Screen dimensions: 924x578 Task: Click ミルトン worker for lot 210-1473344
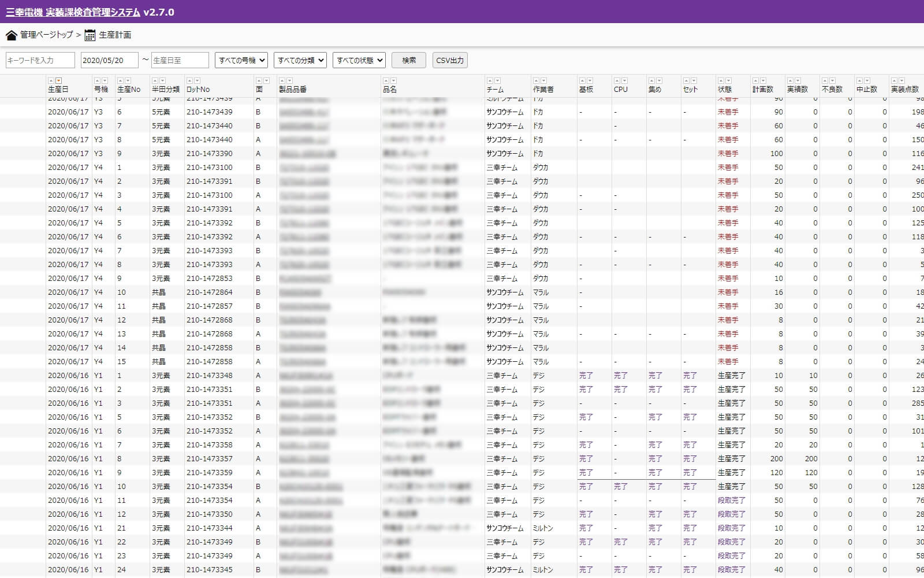click(543, 528)
